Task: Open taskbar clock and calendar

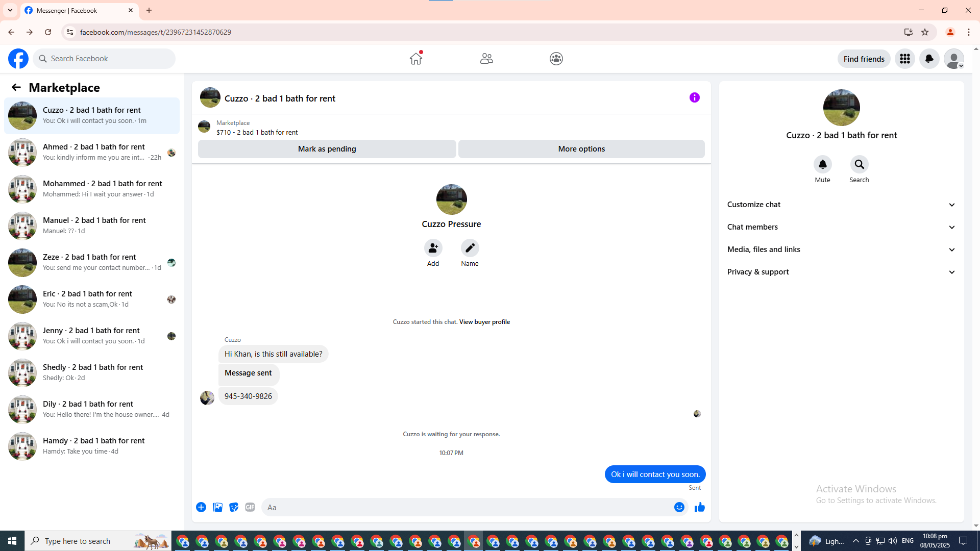Action: coord(935,541)
